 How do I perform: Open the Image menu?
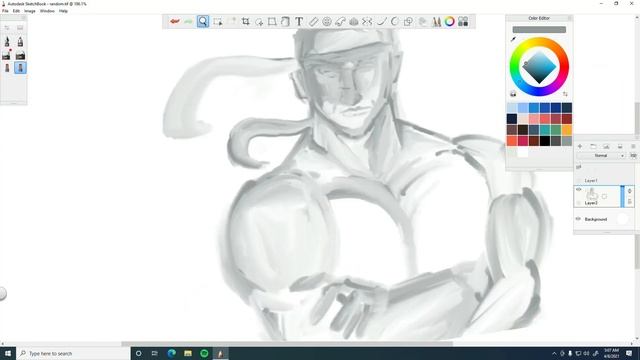29,11
